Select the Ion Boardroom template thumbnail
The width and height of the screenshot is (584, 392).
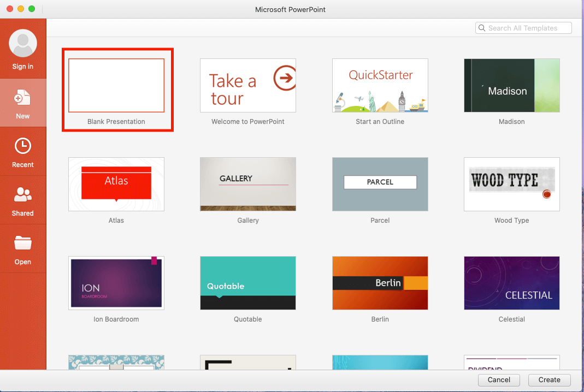click(x=116, y=283)
